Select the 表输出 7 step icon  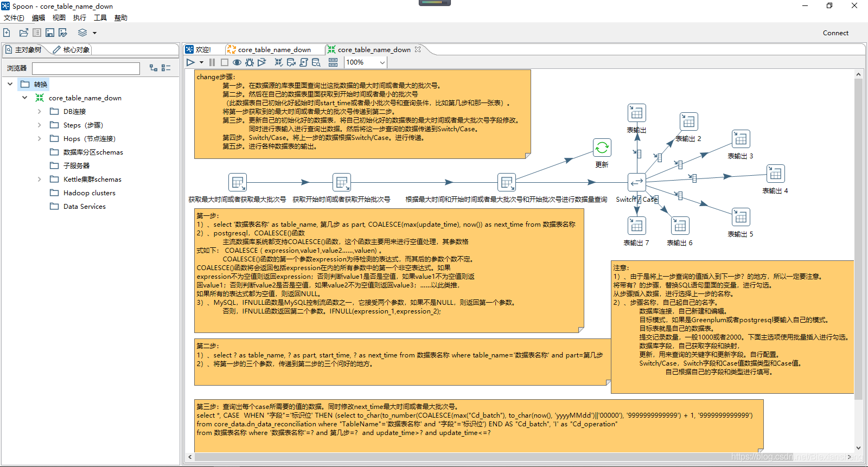click(637, 226)
